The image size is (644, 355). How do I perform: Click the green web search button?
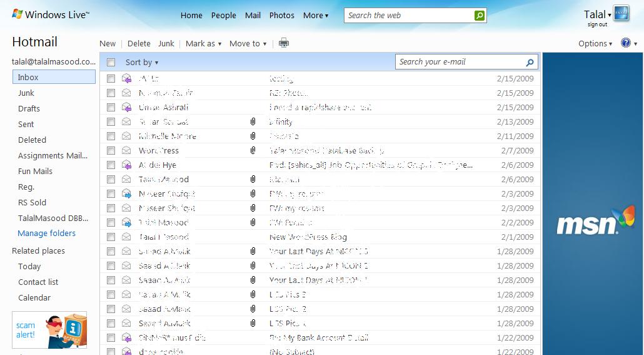(x=480, y=16)
